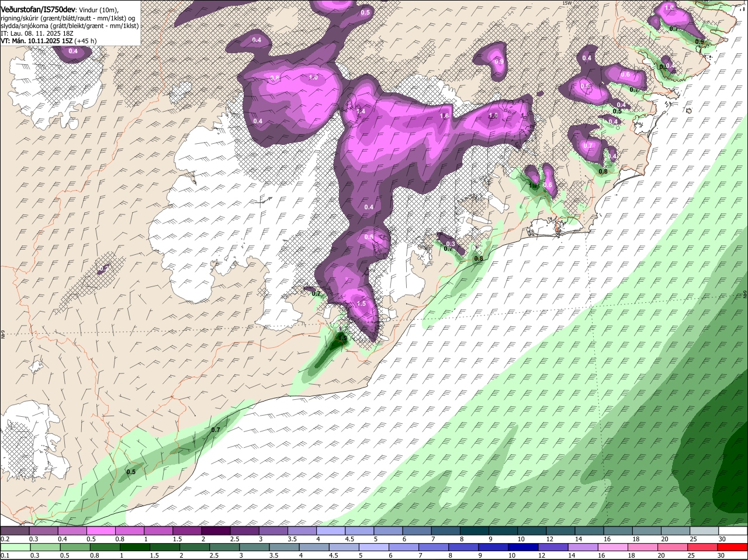This screenshot has width=748, height=560.
Task: Select the darkest purple snow swatch above 2
Action: 216,531
